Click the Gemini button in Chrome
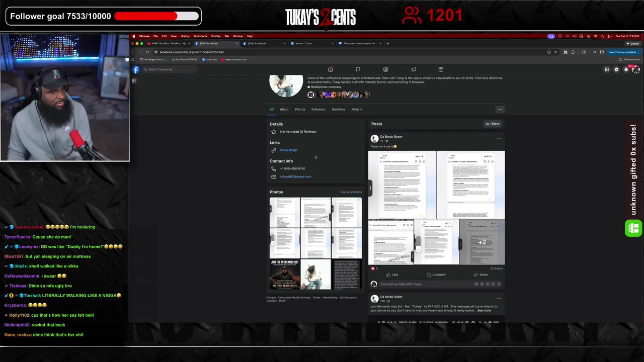The image size is (644, 362). 632,43
